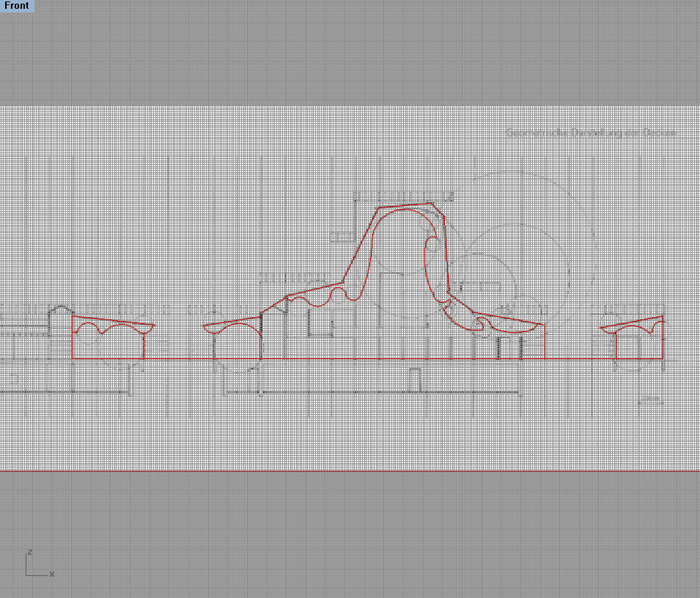Open the Front viewport title menu

click(17, 6)
